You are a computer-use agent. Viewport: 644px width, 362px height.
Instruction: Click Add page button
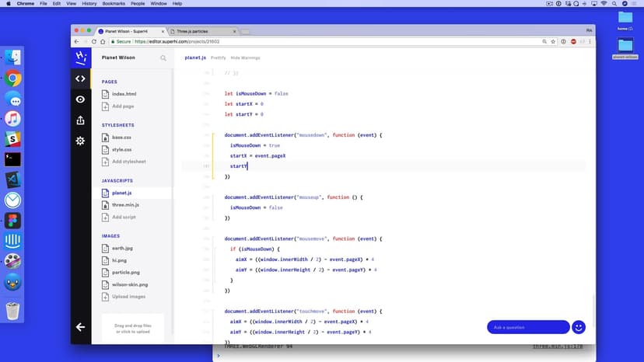123,106
